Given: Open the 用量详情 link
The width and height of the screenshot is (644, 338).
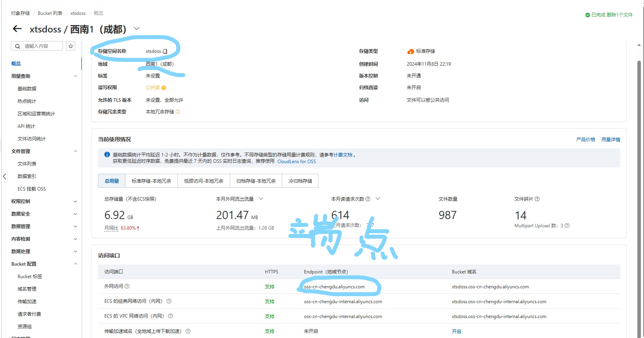Looking at the screenshot, I should (610, 140).
